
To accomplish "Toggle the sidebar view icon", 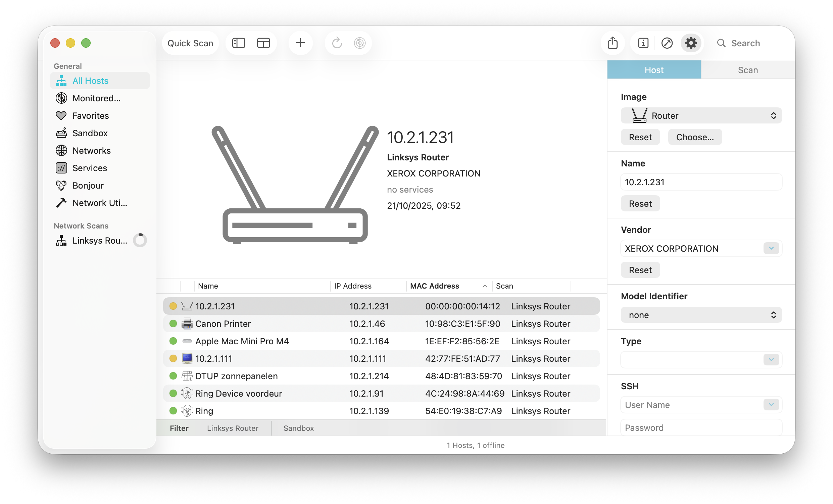I will [239, 43].
